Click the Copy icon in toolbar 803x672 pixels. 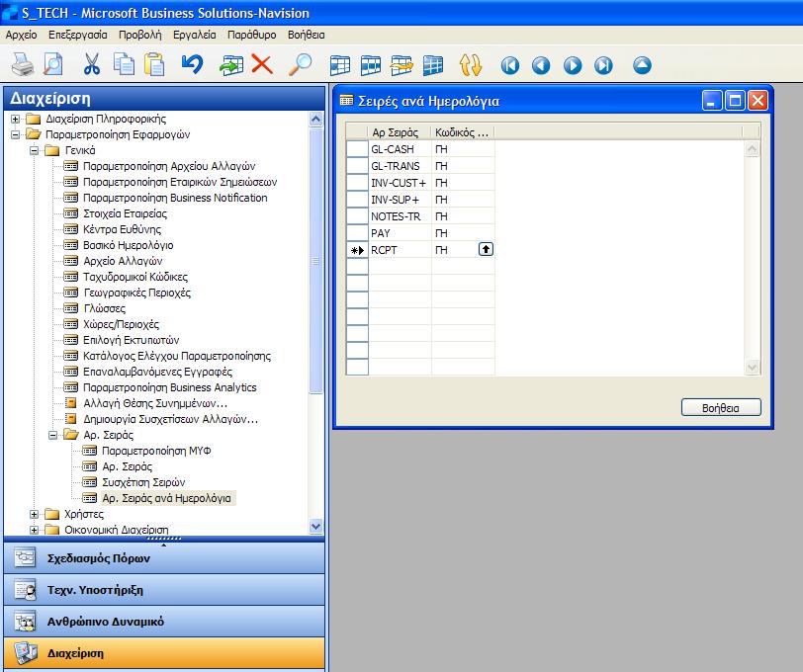[x=124, y=65]
